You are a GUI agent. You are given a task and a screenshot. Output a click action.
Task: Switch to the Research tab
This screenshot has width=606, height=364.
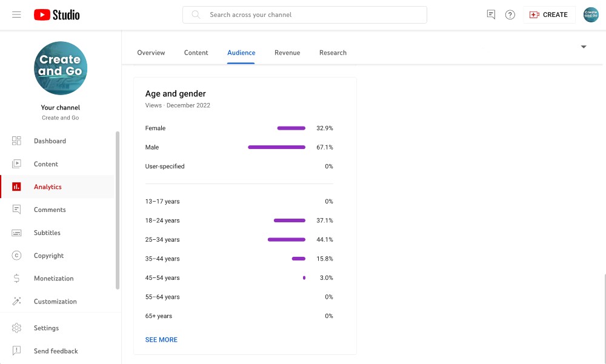[x=333, y=53]
